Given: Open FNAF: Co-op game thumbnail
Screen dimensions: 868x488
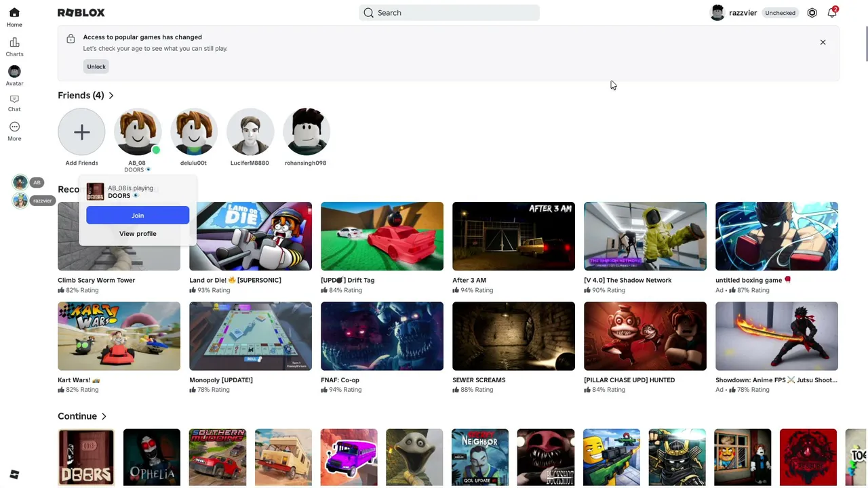Looking at the screenshot, I should click(x=382, y=336).
